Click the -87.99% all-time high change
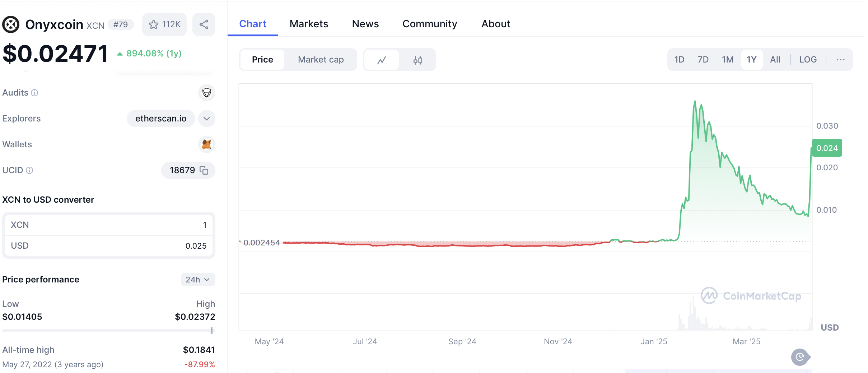868x373 pixels. (x=200, y=364)
